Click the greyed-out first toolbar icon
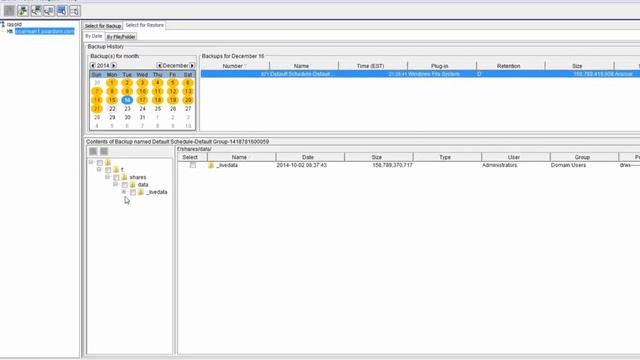 click(x=9, y=11)
